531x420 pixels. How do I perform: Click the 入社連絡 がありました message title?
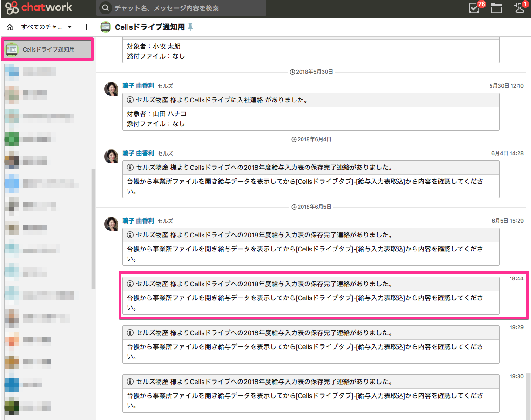point(222,100)
